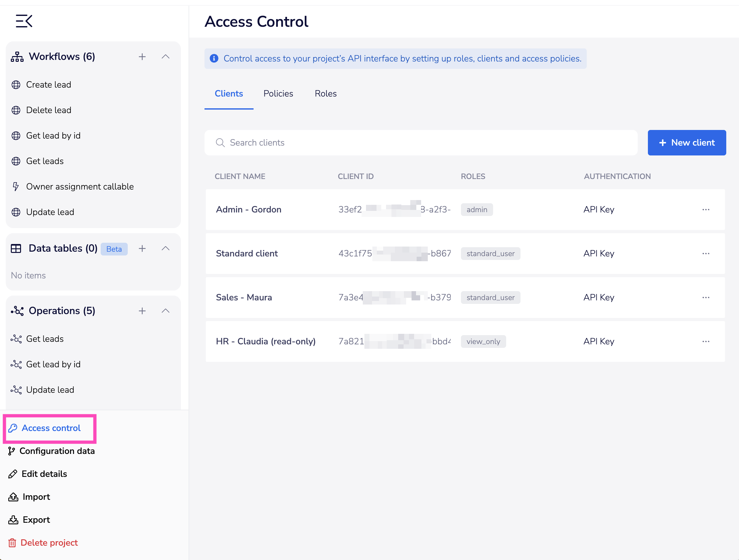The height and width of the screenshot is (560, 739).
Task: Click the plus icon to add a data table
Action: tap(142, 248)
